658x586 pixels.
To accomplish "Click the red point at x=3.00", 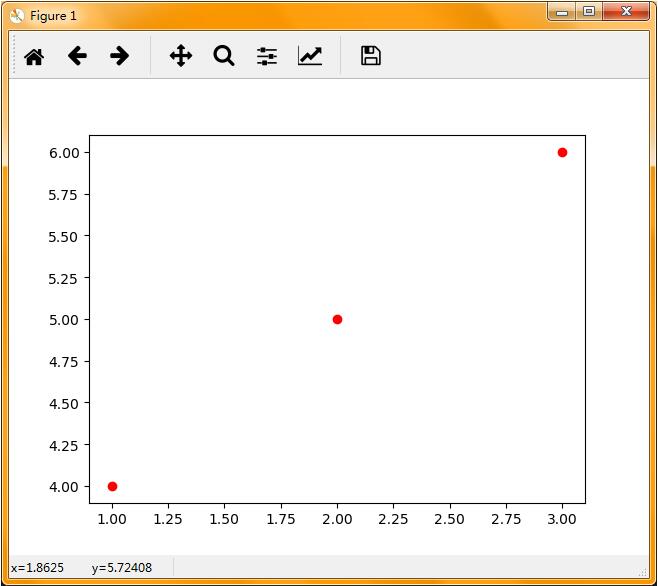I will click(562, 152).
